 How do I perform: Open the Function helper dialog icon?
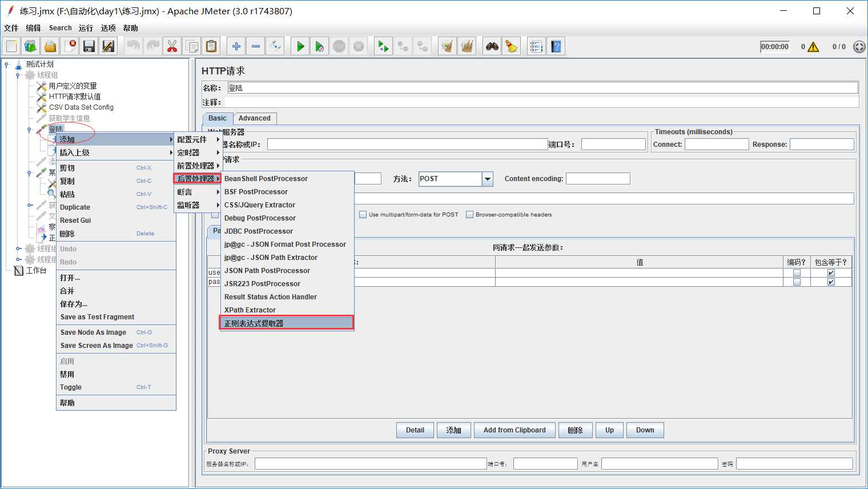coord(536,46)
